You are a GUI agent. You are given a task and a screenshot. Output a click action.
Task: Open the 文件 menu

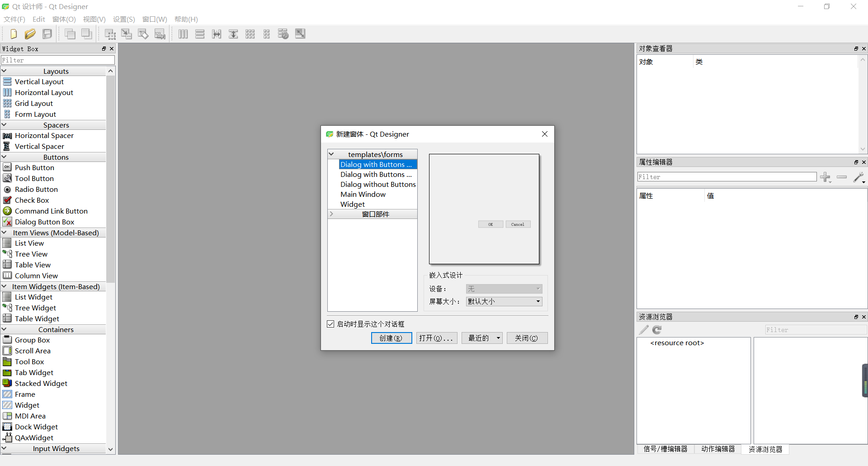14,19
